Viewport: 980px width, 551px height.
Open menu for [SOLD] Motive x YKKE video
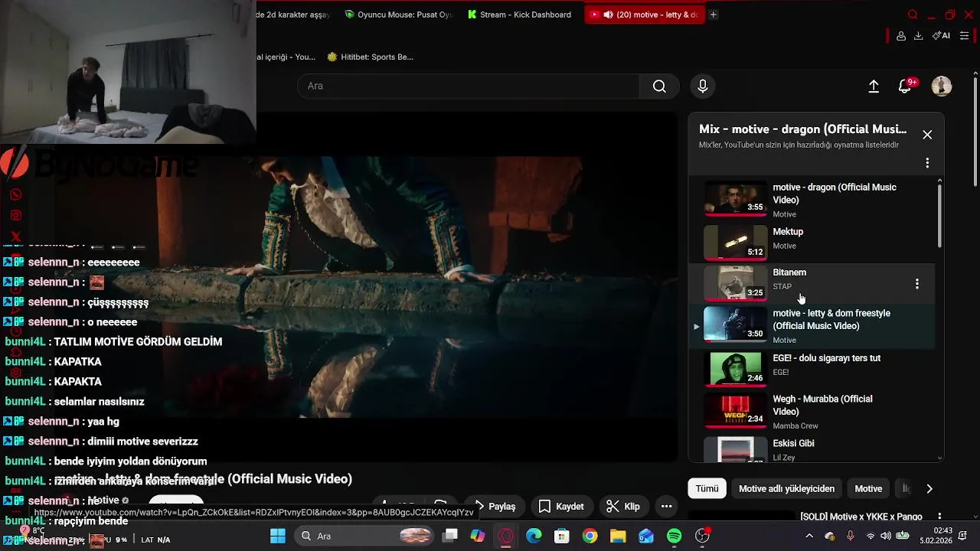coord(940,517)
